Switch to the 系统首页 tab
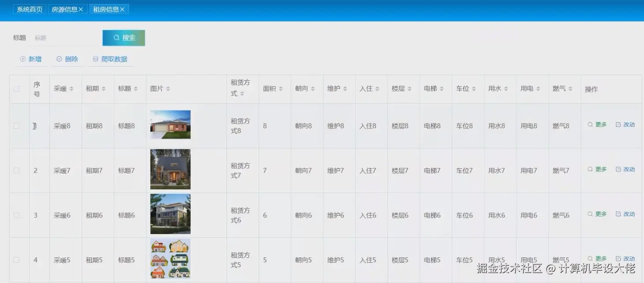This screenshot has width=644, height=283. [29, 9]
